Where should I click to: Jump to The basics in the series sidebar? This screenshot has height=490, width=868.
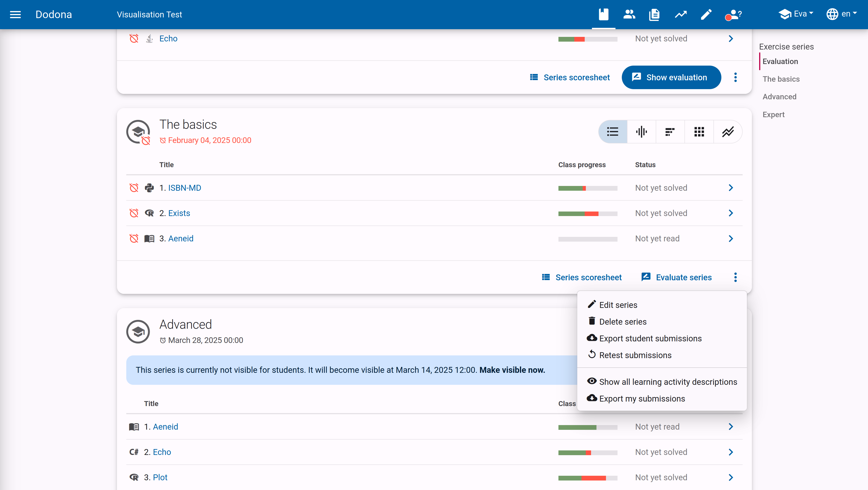pos(781,79)
